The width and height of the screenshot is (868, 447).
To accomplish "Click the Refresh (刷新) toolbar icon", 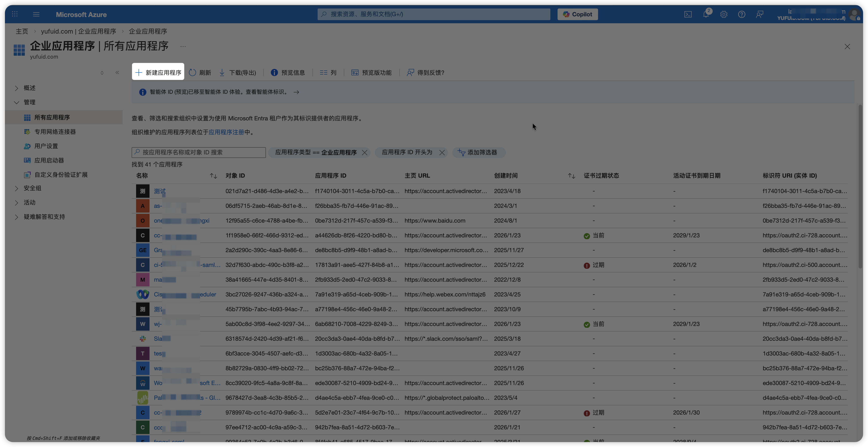I will [192, 72].
